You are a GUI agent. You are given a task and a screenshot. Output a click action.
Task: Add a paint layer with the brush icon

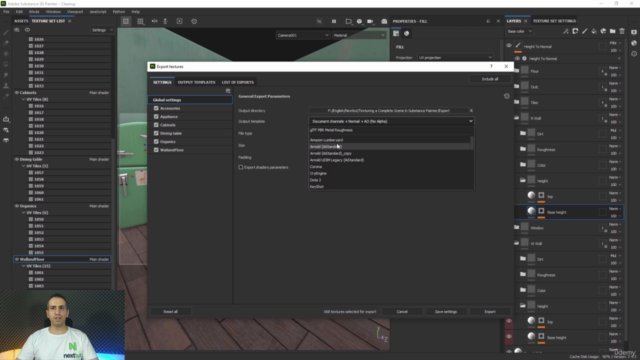tap(584, 31)
